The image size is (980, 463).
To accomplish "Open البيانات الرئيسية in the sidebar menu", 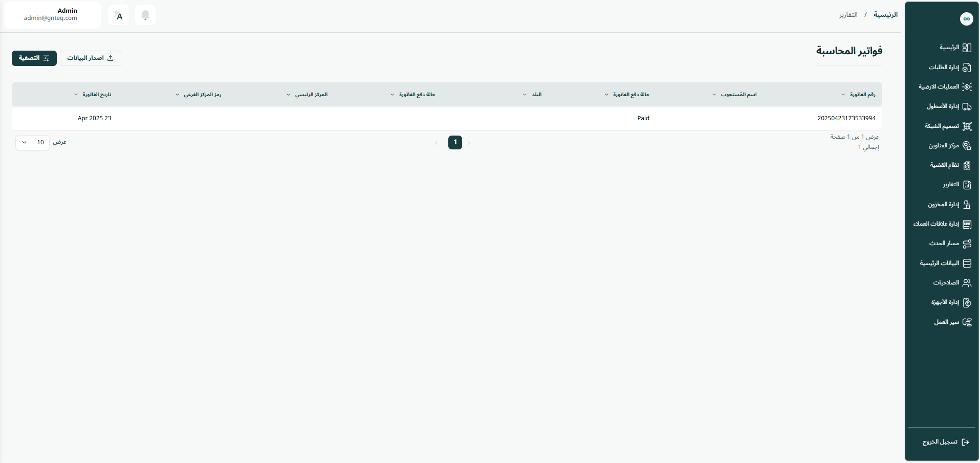I will (940, 263).
